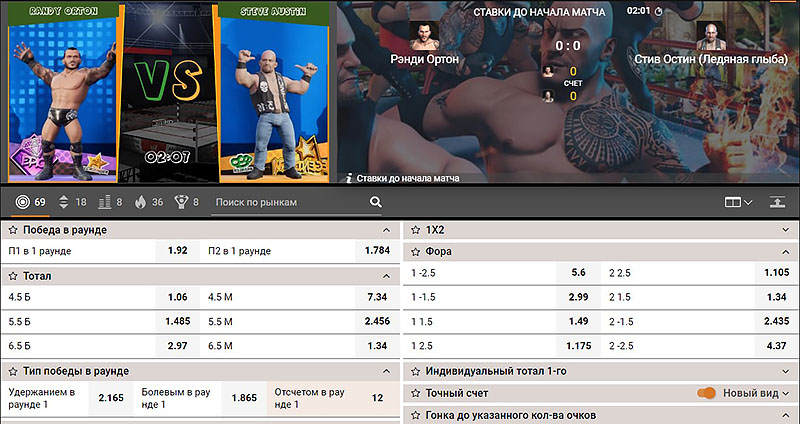Select the up-down arrows filter tab (18)
This screenshot has width=800, height=424.
73,202
